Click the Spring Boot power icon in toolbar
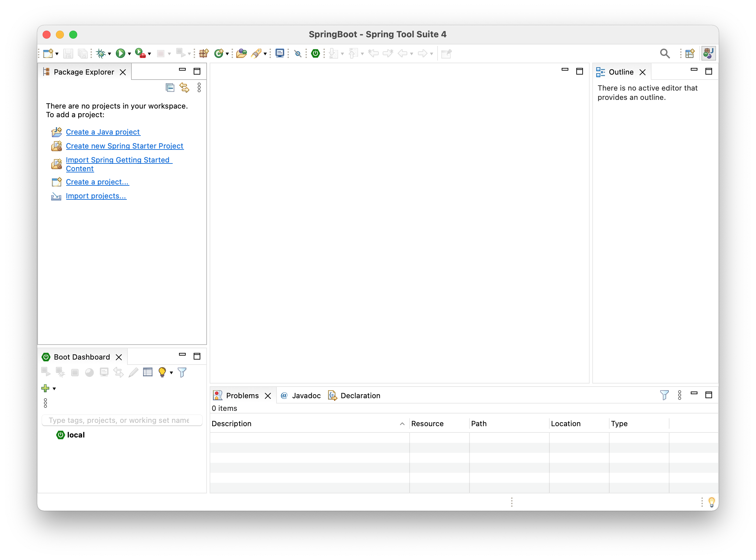Screen dimensions: 756x560 pyautogui.click(x=315, y=53)
